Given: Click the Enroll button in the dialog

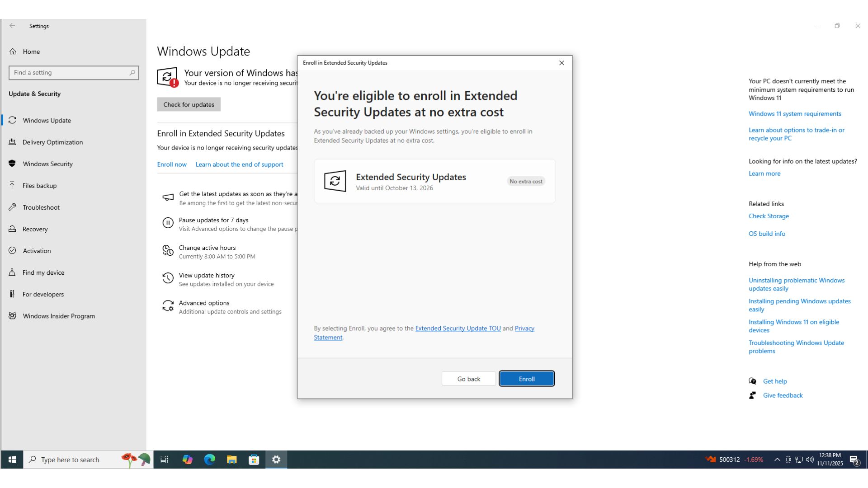Looking at the screenshot, I should (x=526, y=379).
